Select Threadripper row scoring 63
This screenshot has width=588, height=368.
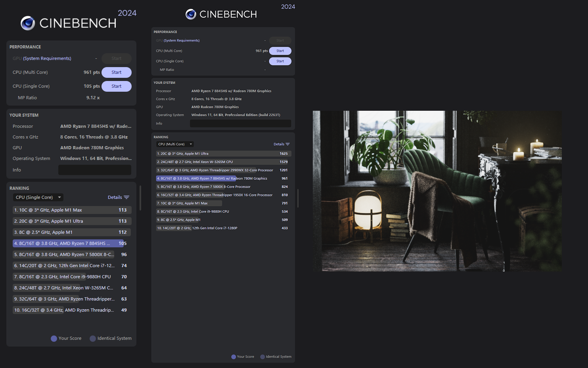[72, 299]
